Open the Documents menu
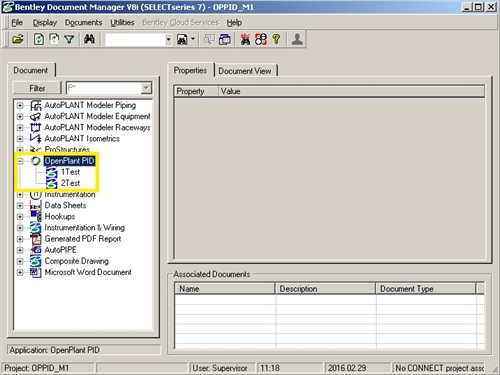The width and height of the screenshot is (500, 375). tap(83, 23)
